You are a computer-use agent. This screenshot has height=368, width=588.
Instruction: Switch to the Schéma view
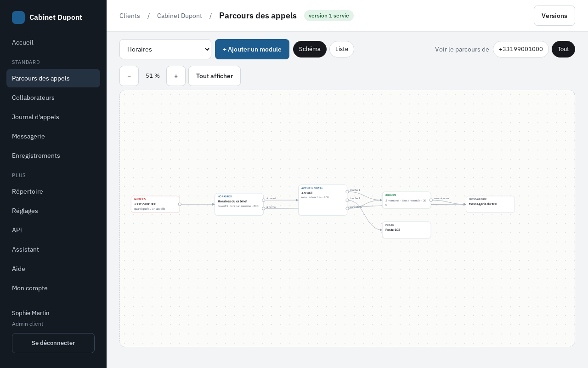(x=310, y=49)
